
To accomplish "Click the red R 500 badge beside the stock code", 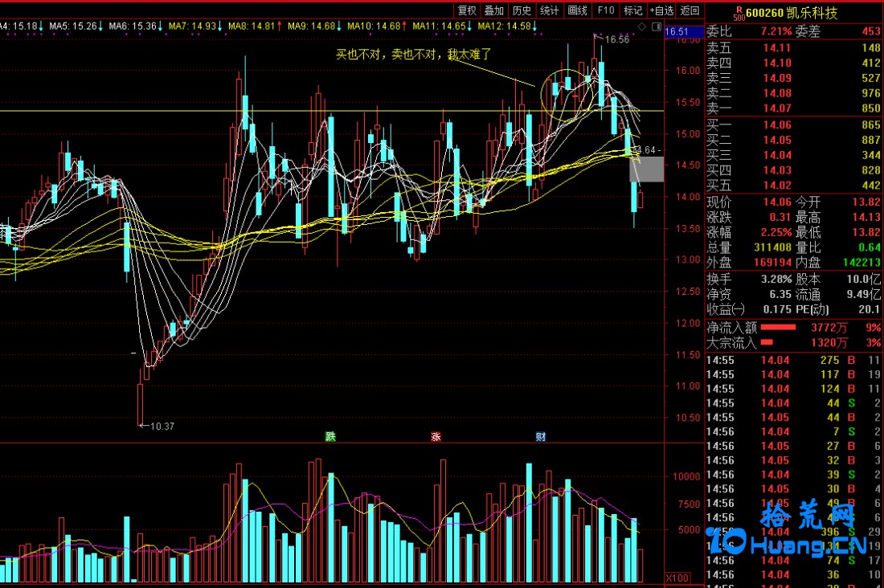I will coord(739,14).
